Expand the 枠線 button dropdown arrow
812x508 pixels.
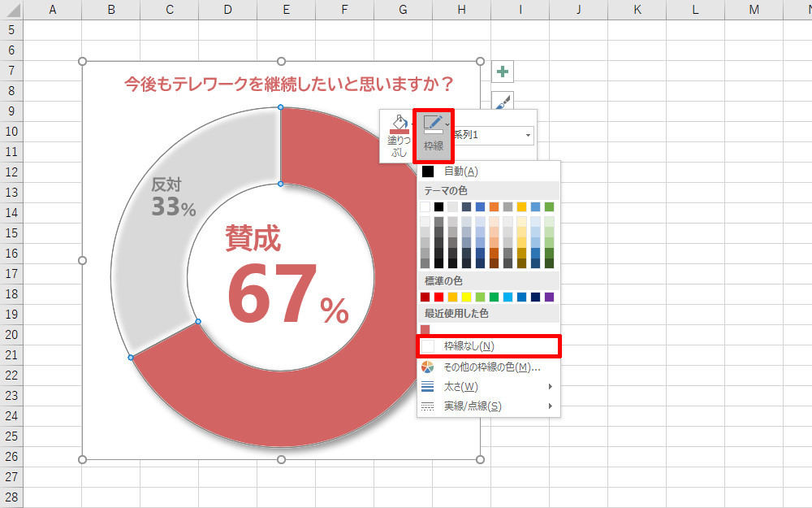click(x=447, y=124)
